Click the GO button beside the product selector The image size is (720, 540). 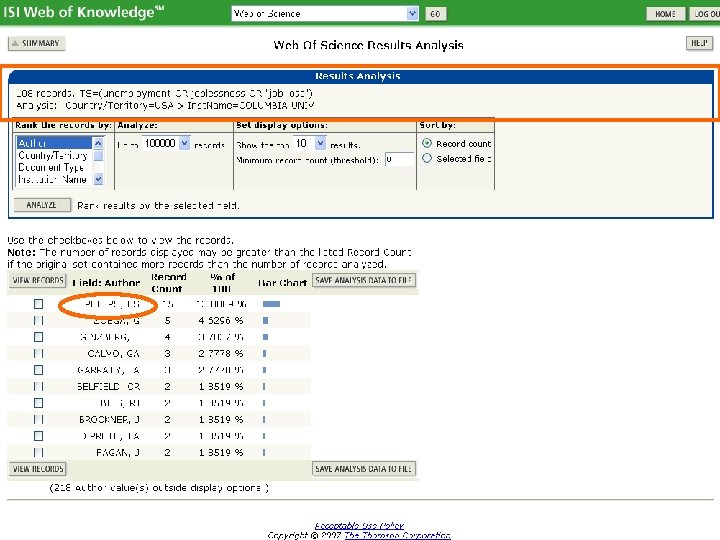click(435, 14)
